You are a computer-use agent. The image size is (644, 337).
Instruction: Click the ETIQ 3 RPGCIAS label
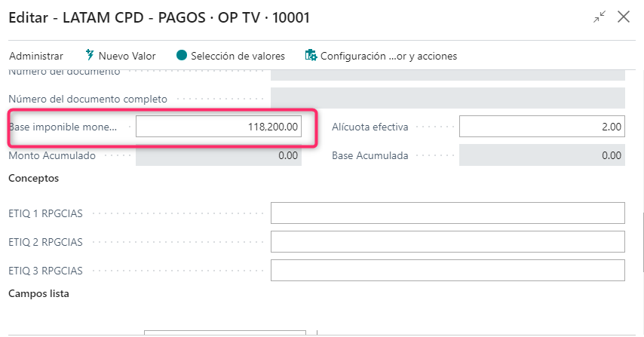pos(45,271)
